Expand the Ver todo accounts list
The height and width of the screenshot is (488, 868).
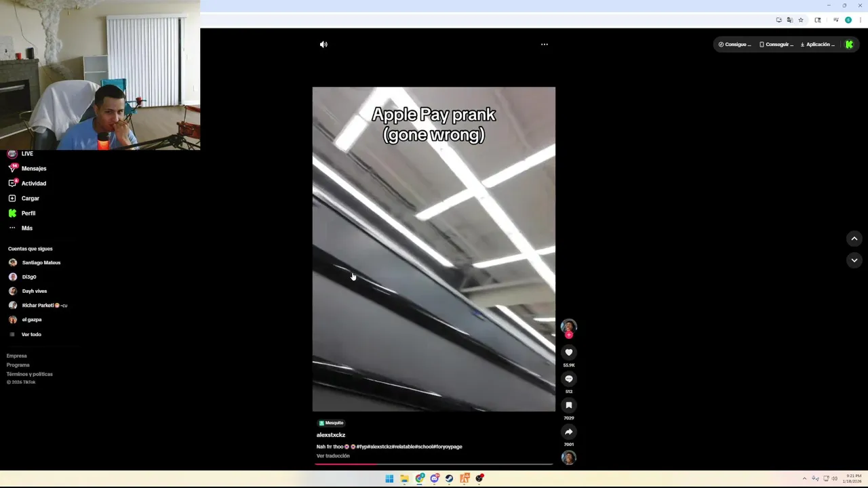click(x=25, y=334)
